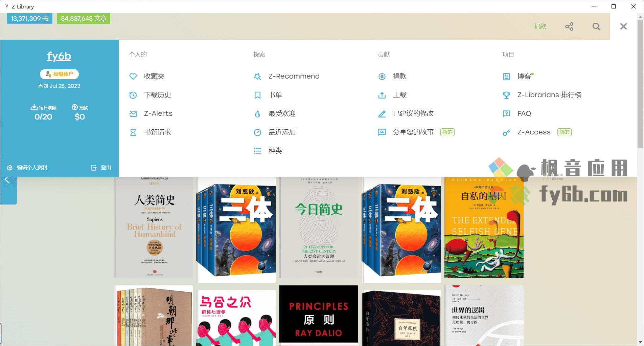Open the 世界的逻辑 book cover
The image size is (644, 346).
pos(484,316)
